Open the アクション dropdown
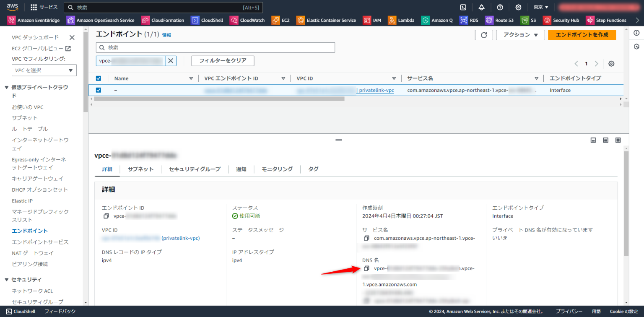 (x=520, y=35)
